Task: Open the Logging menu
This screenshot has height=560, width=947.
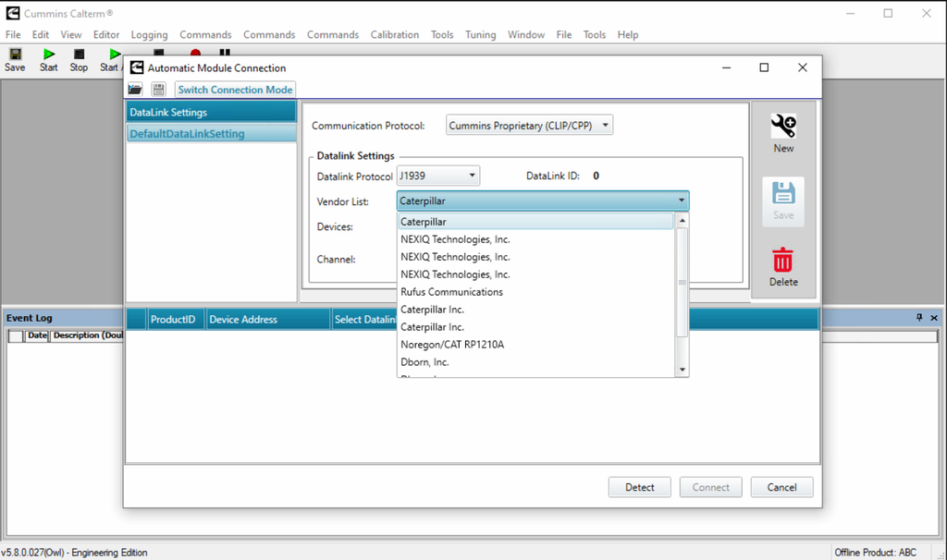Action: [x=149, y=35]
